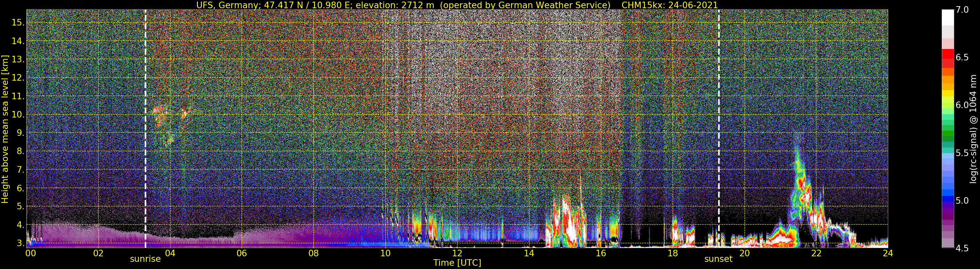Click the 3. km height tick label
This screenshot has height=269, width=980.
[x=21, y=243]
